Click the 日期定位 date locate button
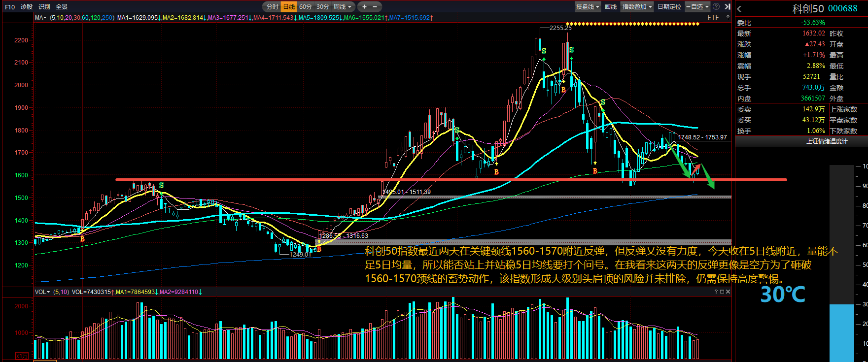This screenshot has width=868, height=362. click(669, 7)
